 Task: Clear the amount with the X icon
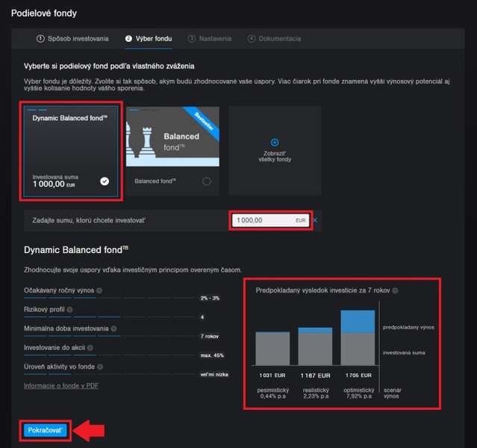315,220
